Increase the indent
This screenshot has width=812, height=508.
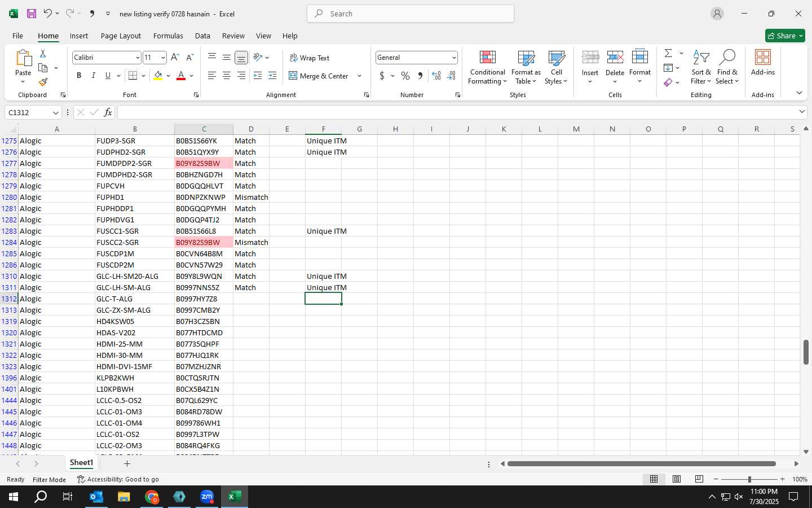click(272, 76)
